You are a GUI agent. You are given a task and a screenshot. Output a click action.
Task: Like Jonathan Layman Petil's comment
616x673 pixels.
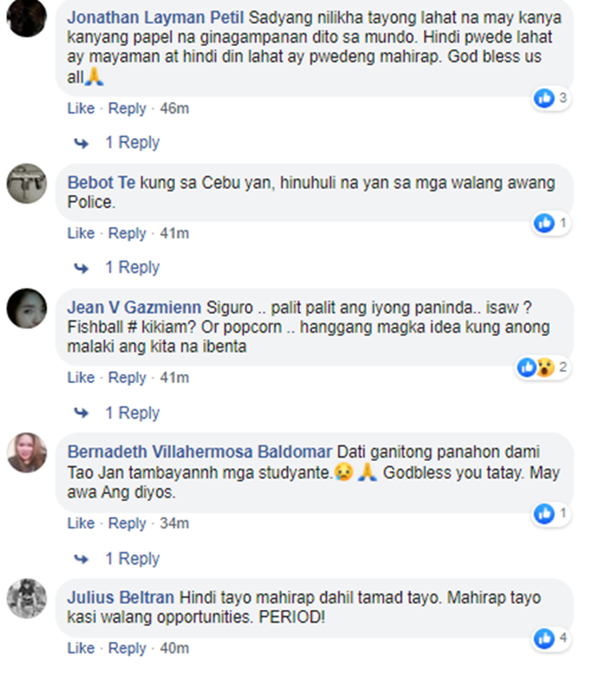80,108
